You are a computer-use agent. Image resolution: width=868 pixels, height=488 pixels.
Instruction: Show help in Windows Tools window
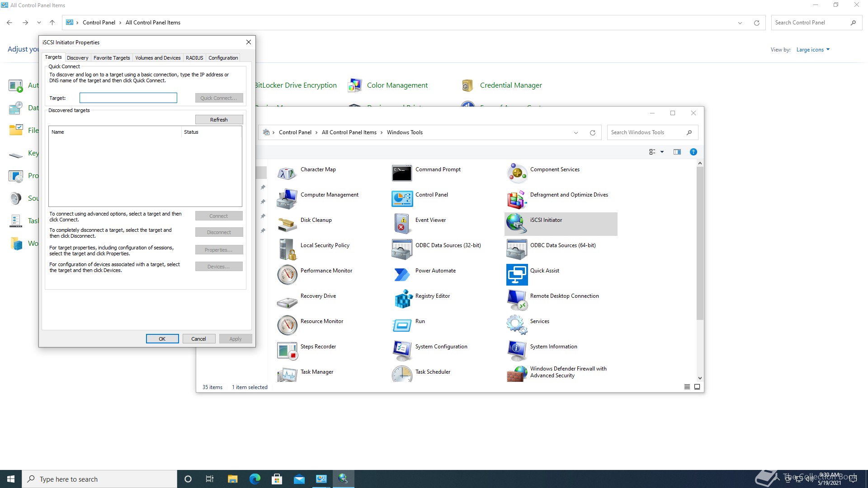click(693, 152)
